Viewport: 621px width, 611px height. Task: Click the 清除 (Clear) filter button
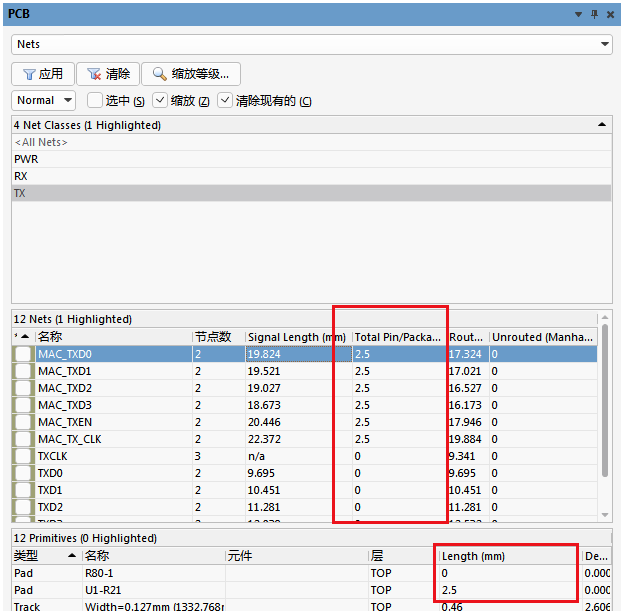[x=108, y=74]
